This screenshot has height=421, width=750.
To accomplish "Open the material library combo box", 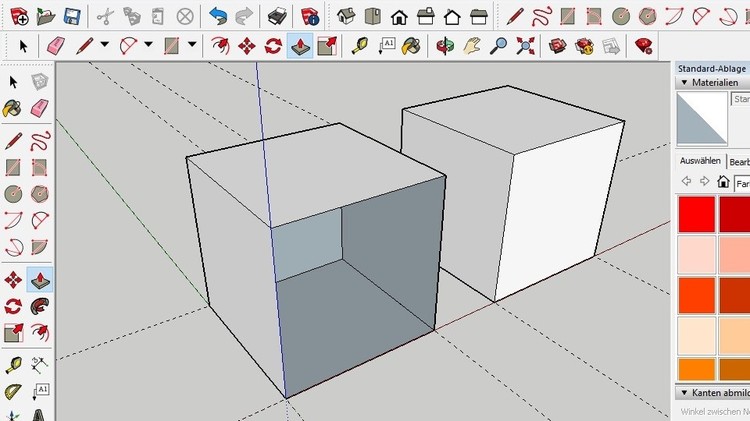I will [742, 184].
